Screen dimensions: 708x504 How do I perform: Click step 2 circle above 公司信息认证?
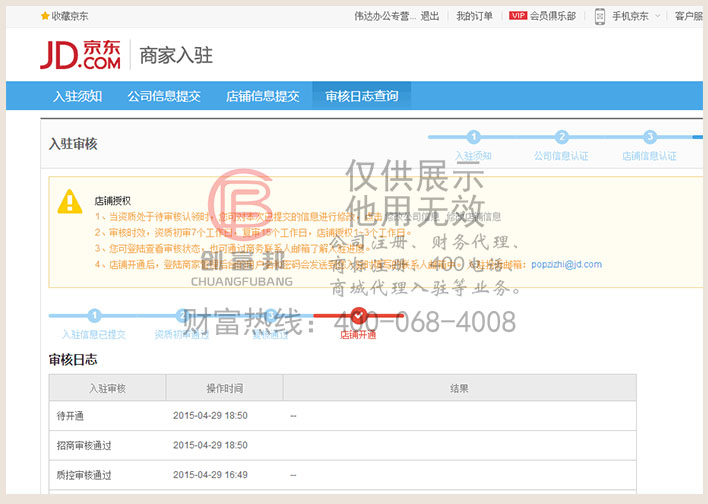pos(561,136)
